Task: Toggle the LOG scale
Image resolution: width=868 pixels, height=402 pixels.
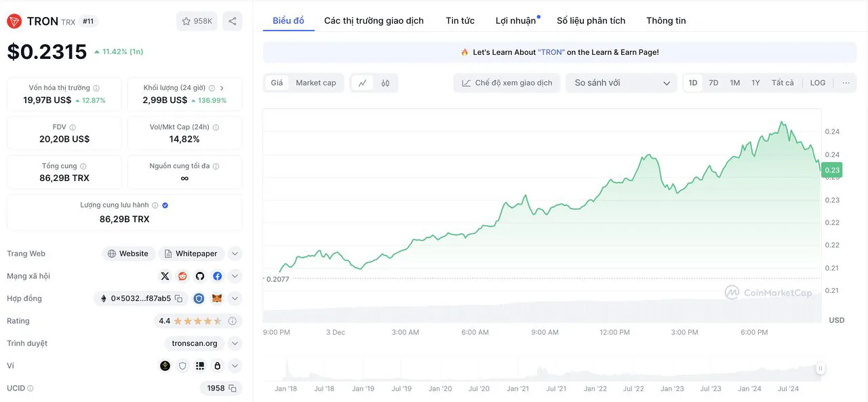Action: coord(818,83)
